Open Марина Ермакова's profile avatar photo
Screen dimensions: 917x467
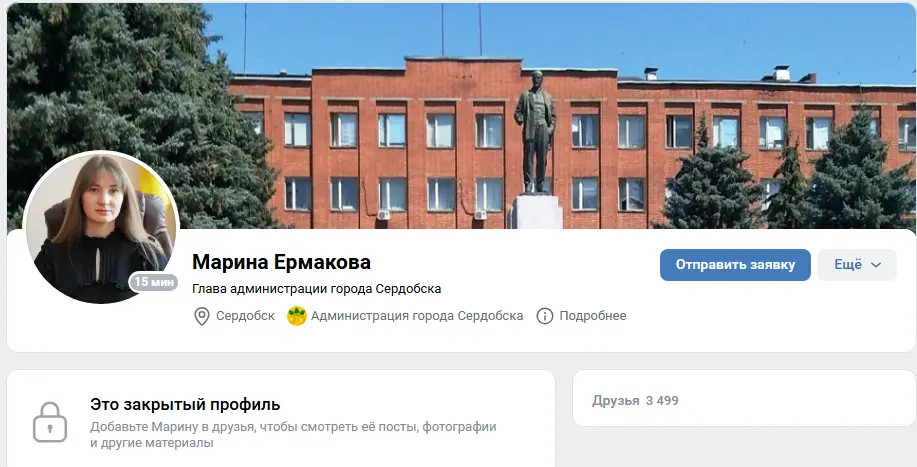[x=101, y=227]
